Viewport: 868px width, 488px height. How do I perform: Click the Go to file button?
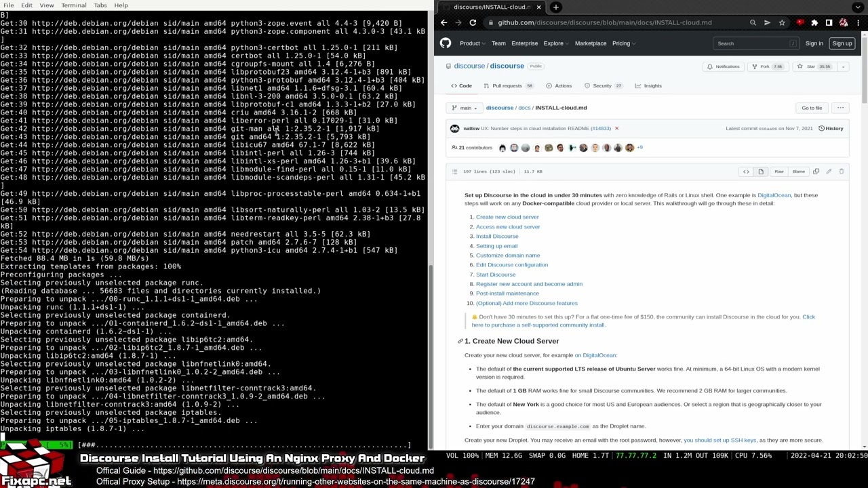pos(812,108)
